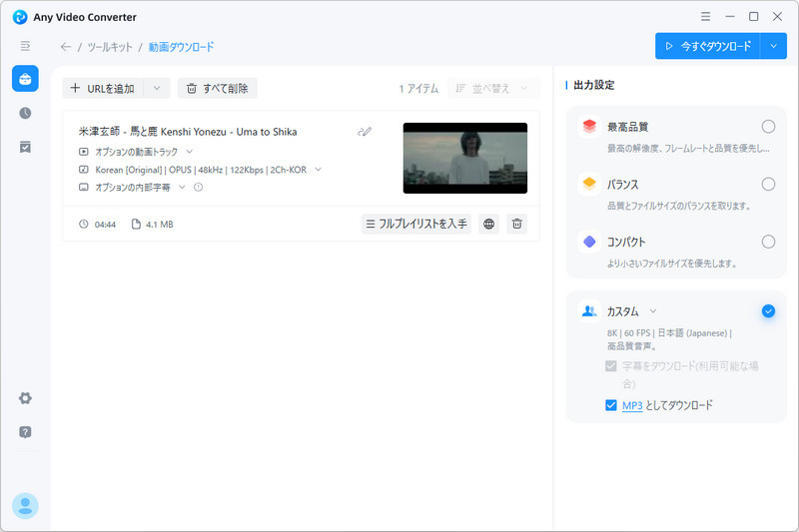Click the 4.1 MB size text
Image resolution: width=799 pixels, height=532 pixels.
pyautogui.click(x=160, y=225)
